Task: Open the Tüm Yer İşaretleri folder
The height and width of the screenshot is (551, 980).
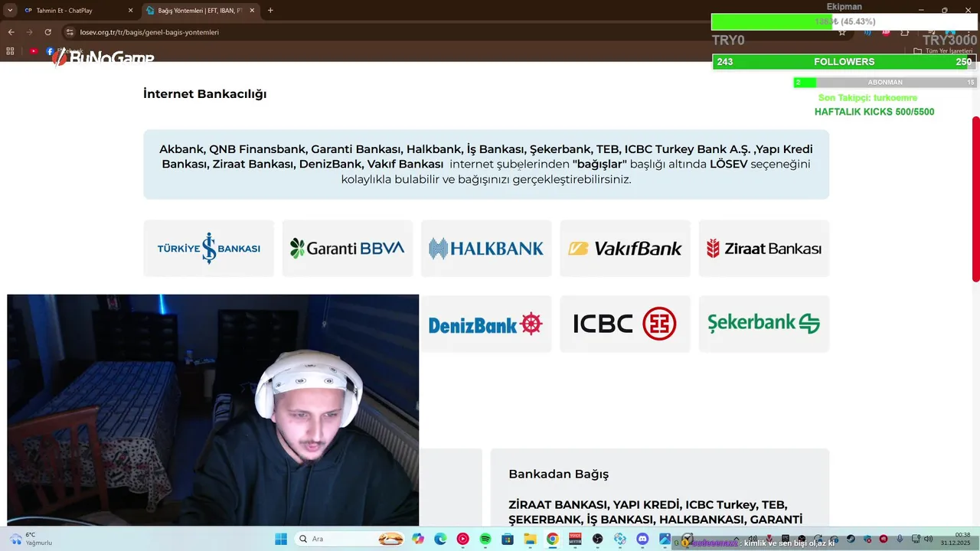Action: (x=942, y=51)
